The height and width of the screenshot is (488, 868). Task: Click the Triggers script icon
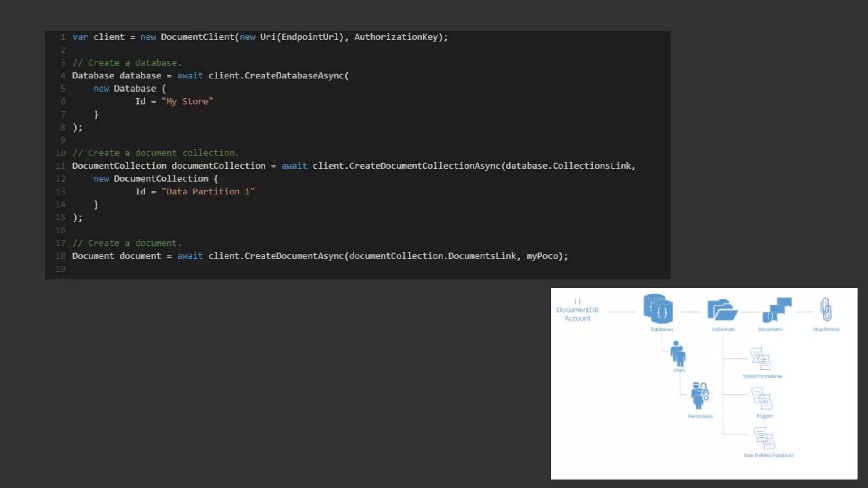tap(762, 399)
